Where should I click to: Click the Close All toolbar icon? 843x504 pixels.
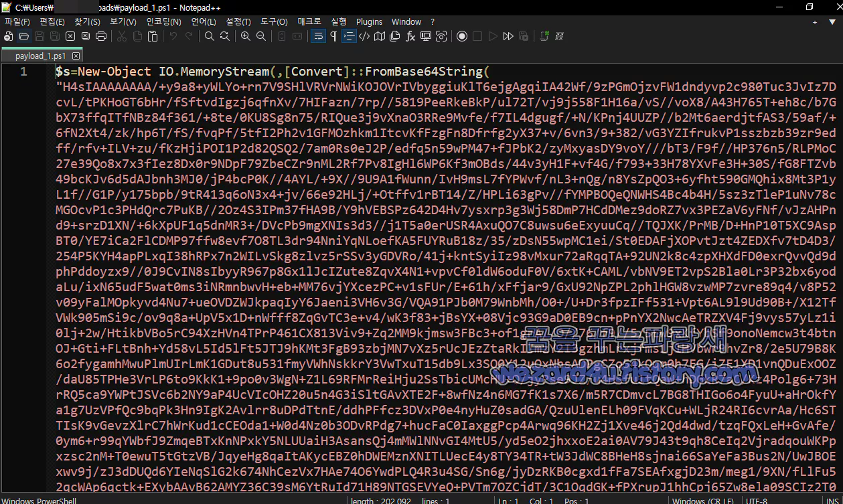click(x=86, y=36)
